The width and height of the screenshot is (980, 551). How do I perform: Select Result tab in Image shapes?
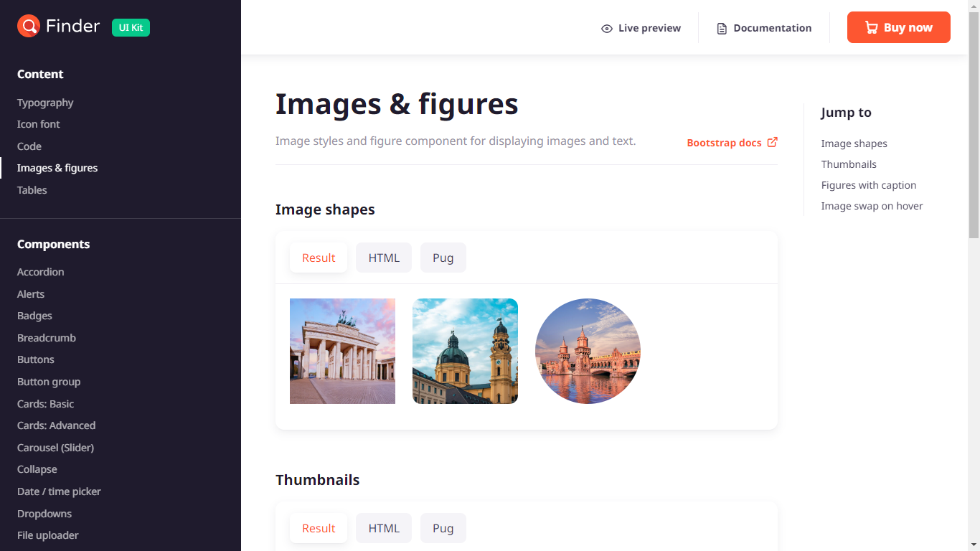pos(319,258)
